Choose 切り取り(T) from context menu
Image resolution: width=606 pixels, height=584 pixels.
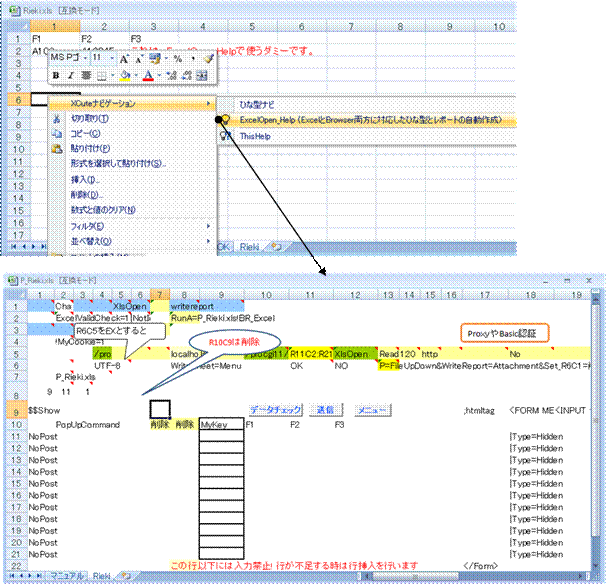132,119
